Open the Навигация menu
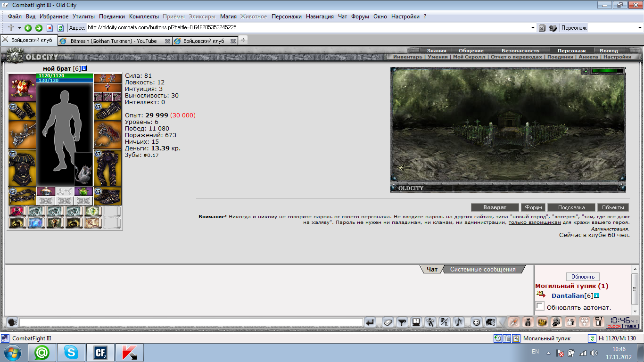 [x=320, y=16]
